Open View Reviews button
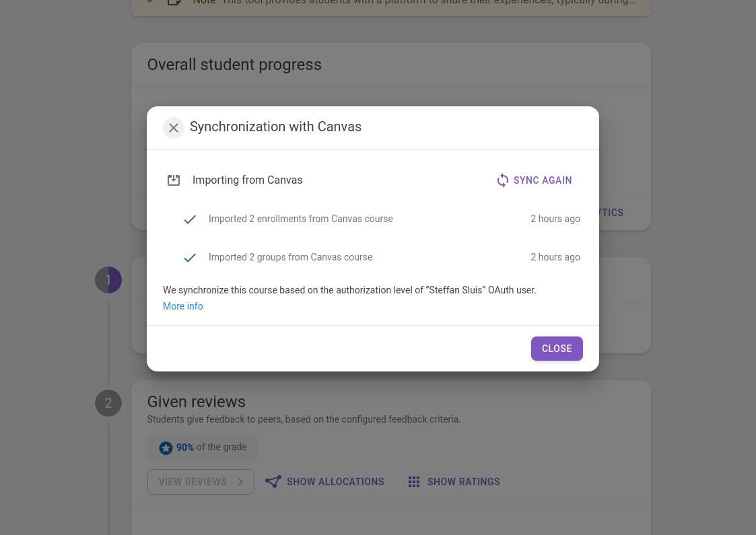 (x=201, y=482)
